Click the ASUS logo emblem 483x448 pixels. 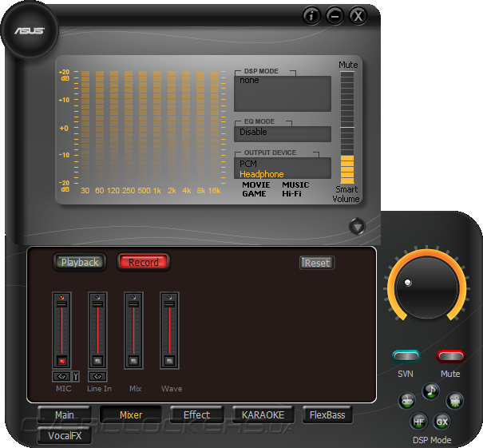click(30, 30)
